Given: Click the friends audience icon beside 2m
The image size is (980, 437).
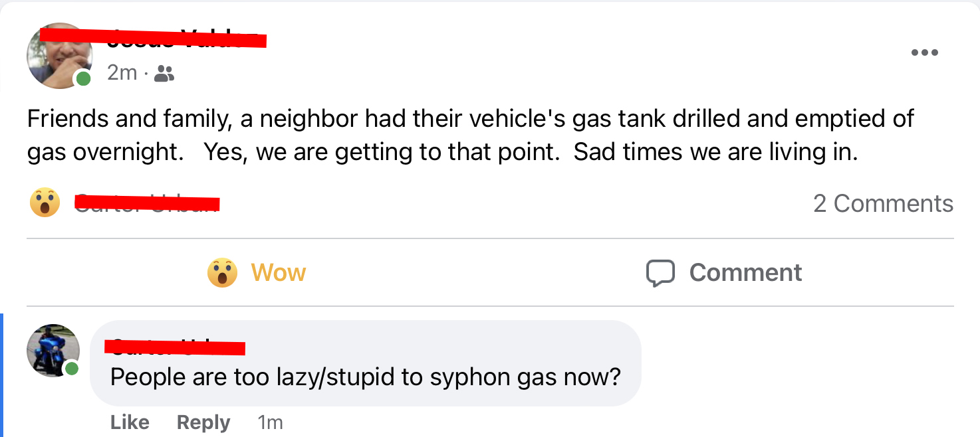Looking at the screenshot, I should click(164, 74).
